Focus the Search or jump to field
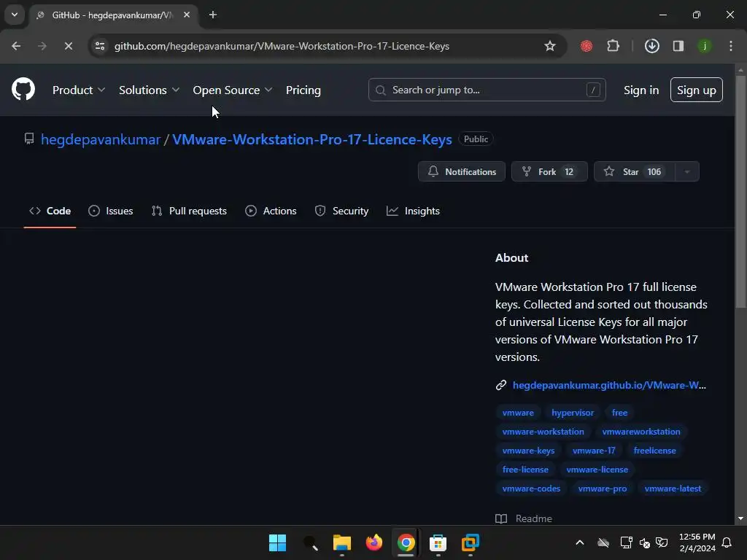This screenshot has height=560, width=747. pyautogui.click(x=487, y=90)
